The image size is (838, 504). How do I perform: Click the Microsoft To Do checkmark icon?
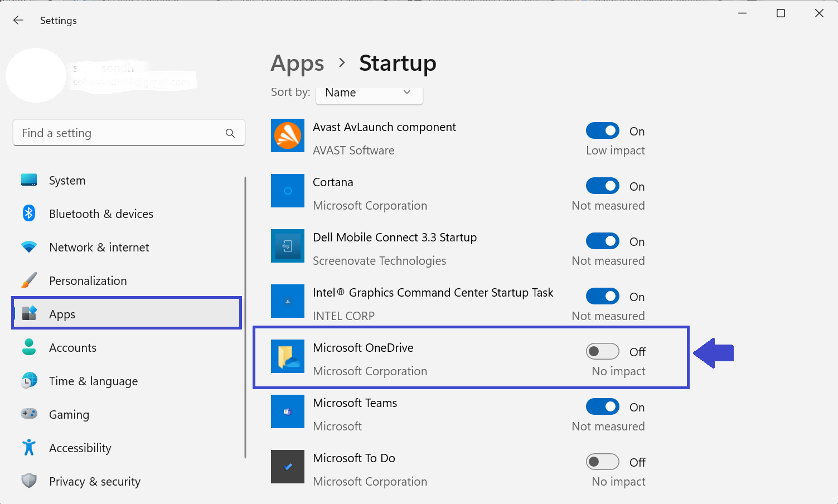tap(288, 467)
